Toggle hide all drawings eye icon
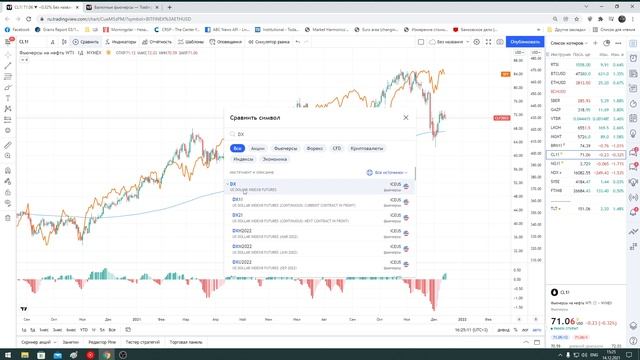640x360 pixels. pyautogui.click(x=8, y=203)
